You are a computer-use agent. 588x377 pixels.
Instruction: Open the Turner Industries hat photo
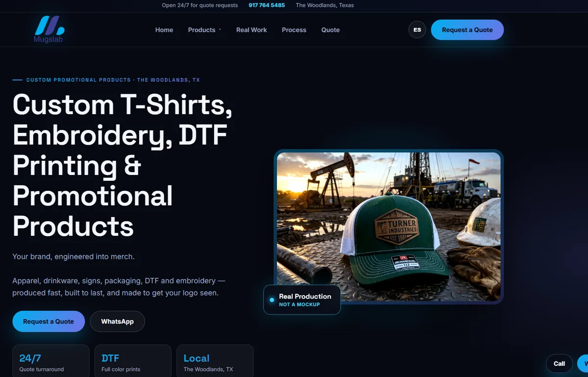pyautogui.click(x=389, y=226)
